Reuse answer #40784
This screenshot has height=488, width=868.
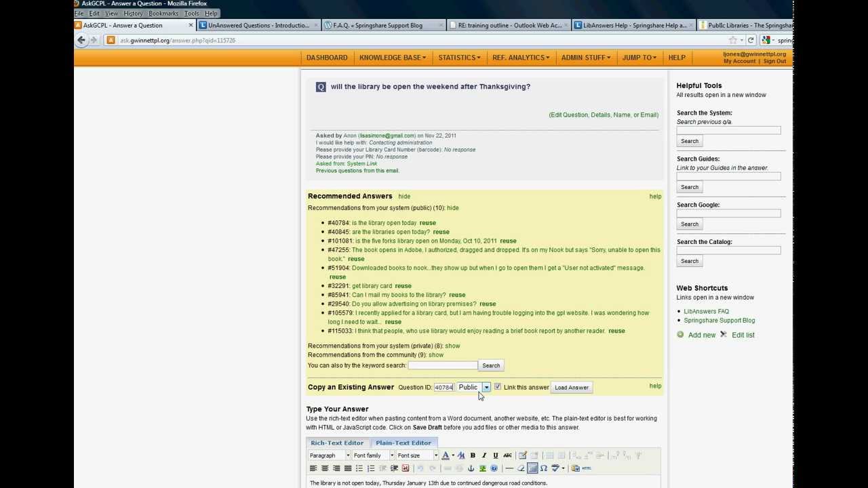coord(427,222)
